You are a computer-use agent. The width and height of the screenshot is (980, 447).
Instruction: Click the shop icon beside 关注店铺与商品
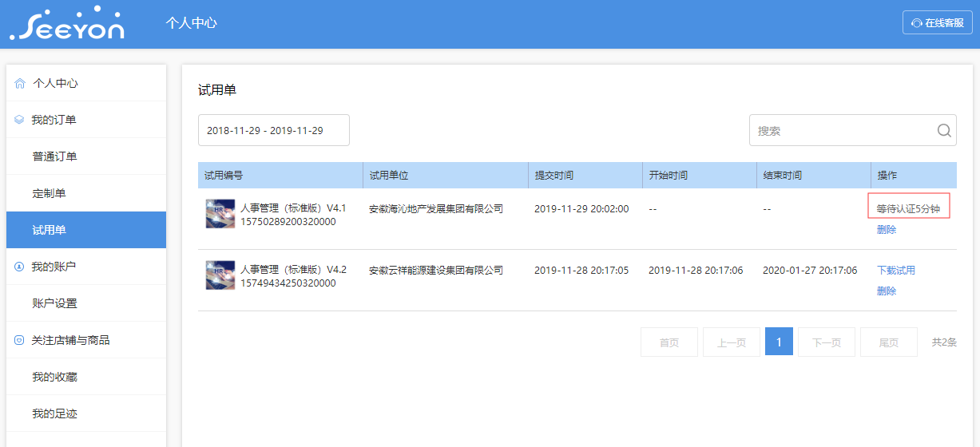(19, 340)
